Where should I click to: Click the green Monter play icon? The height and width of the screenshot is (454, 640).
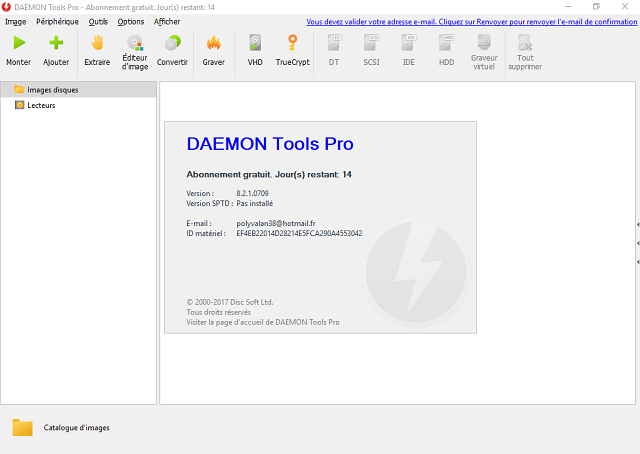(19, 43)
